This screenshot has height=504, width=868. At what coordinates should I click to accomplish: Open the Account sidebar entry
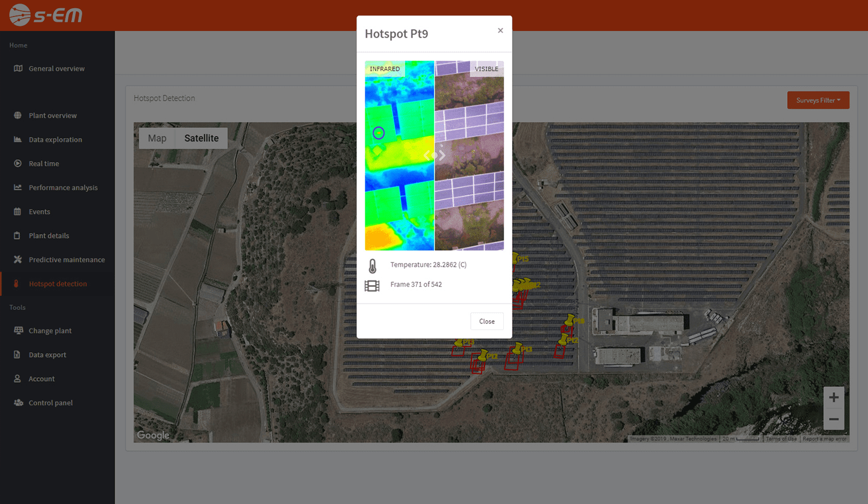point(57,379)
